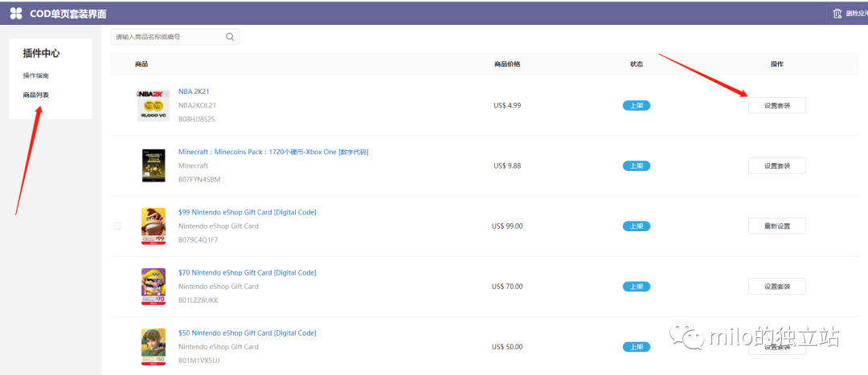Open $99 Nintendo eShop Gift Card link

[x=248, y=212]
